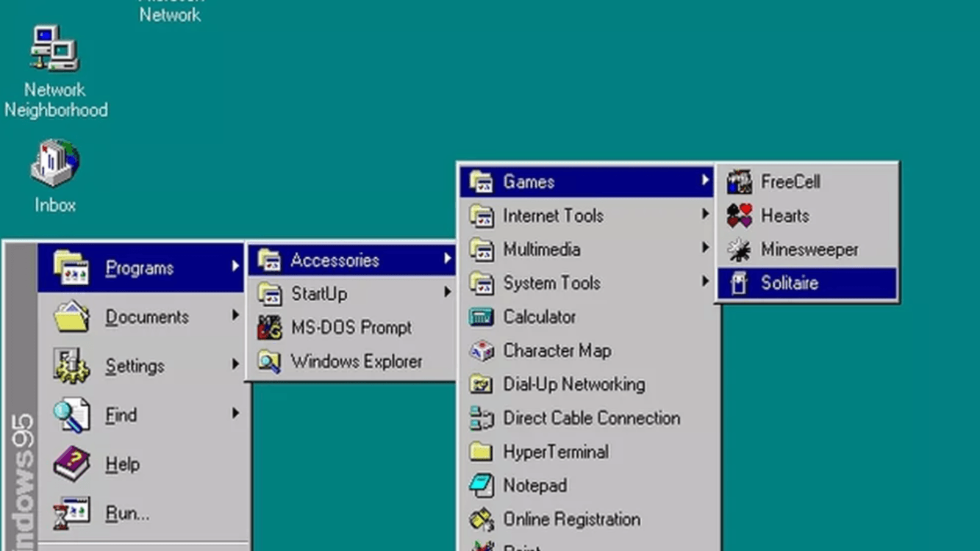Launch Solitaire from the Games menu
Image resolution: width=980 pixels, height=551 pixels.
(807, 283)
